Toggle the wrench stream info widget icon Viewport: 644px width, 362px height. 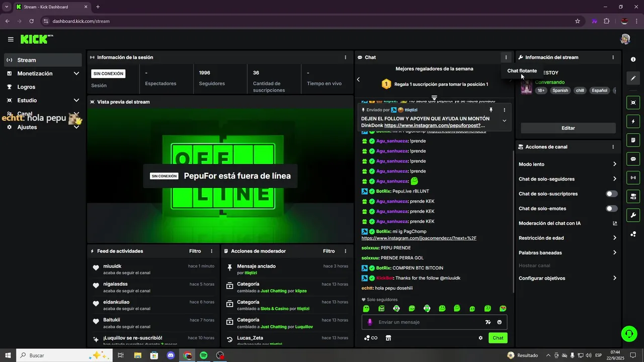point(633,215)
